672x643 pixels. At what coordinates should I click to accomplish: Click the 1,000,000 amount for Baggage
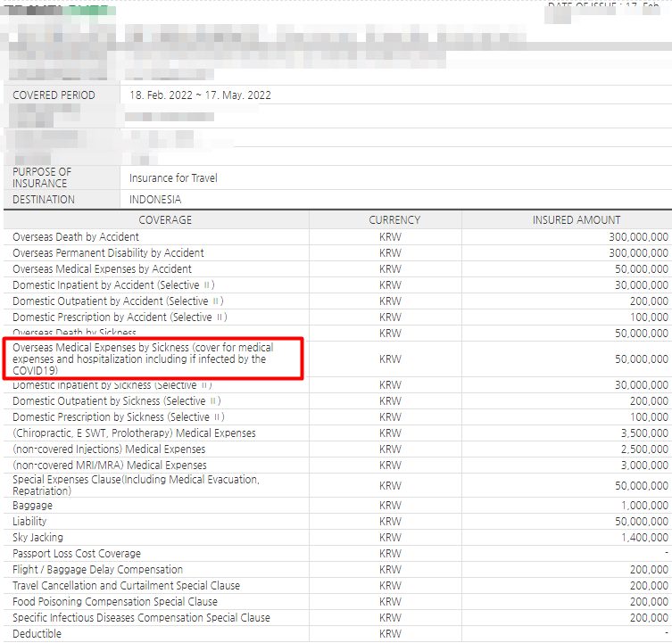coord(644,506)
